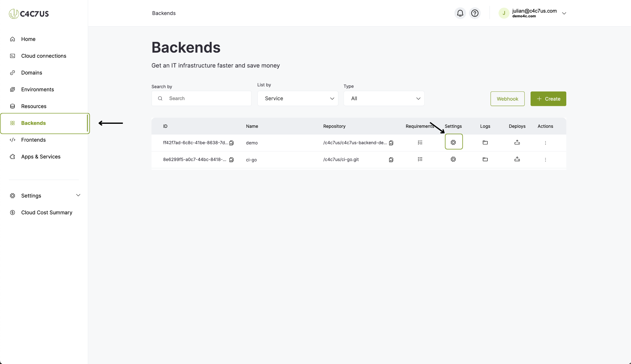Open settings gear for ci-go backend

tap(453, 159)
